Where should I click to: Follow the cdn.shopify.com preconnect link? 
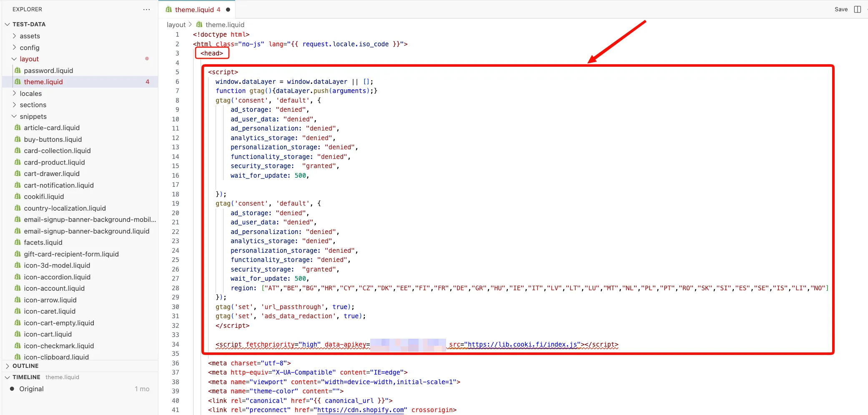tap(361, 410)
